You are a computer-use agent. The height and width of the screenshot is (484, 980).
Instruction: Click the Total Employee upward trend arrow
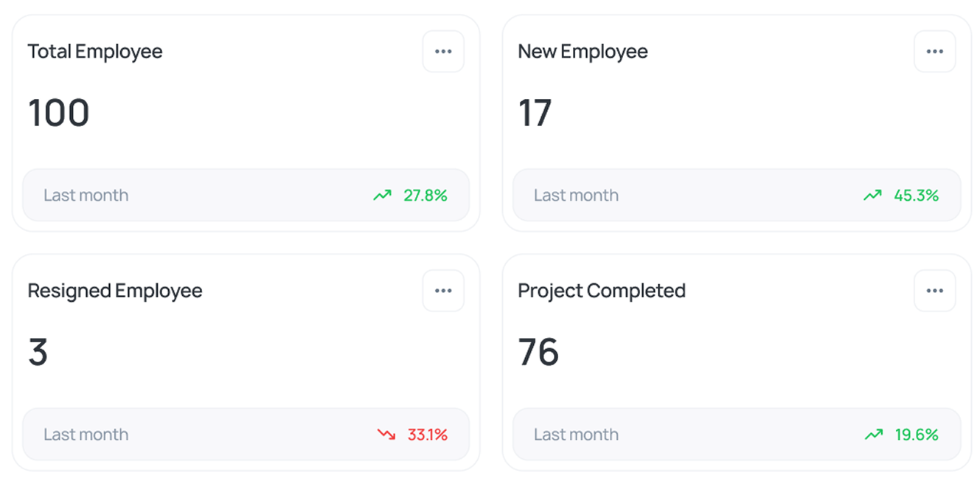382,196
